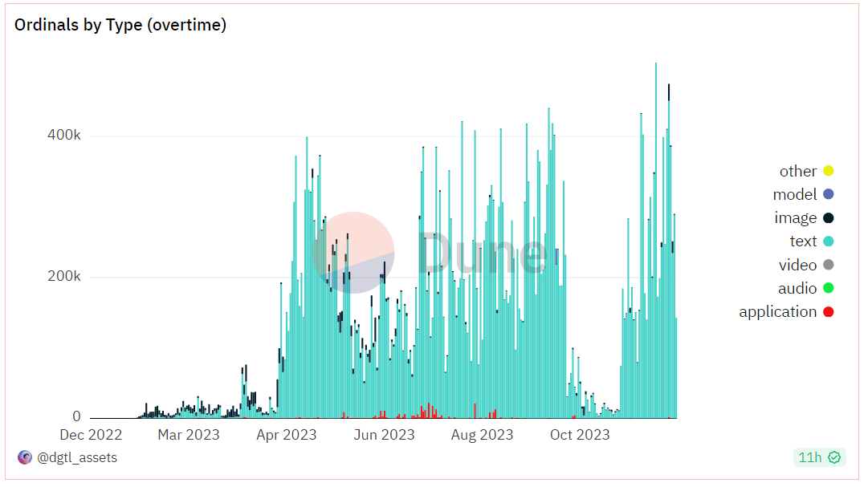Click the yellow 'other' legend dot

click(828, 171)
